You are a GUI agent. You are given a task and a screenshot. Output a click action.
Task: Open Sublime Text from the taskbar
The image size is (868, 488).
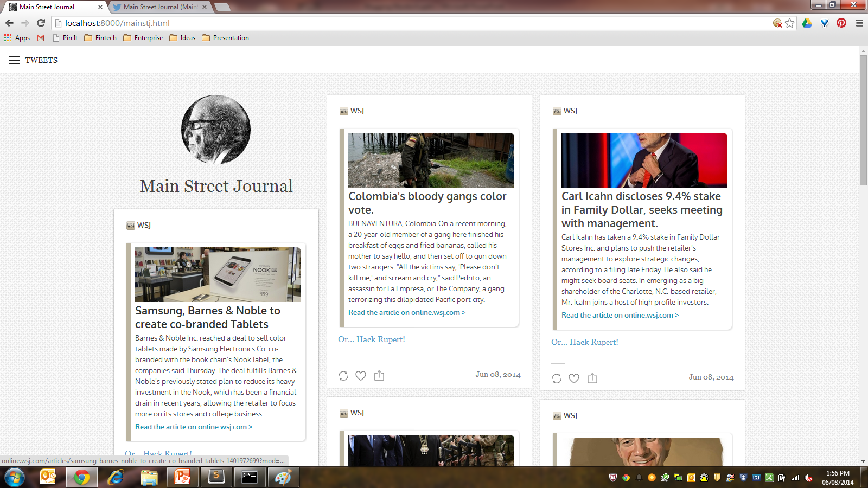coord(216,478)
